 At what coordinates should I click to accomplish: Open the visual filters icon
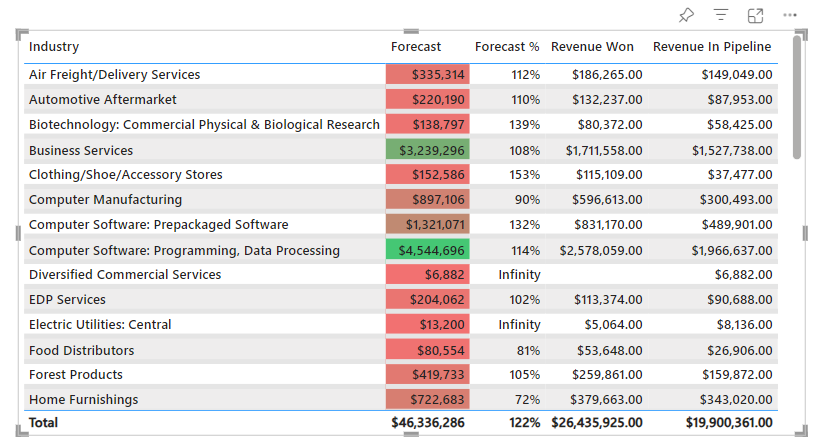pyautogui.click(x=721, y=15)
